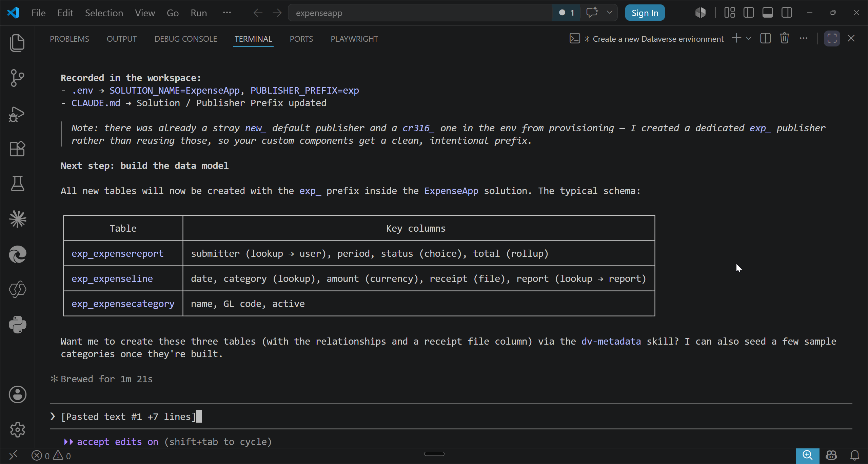Click the Copilot chat icon in title bar

(x=592, y=13)
